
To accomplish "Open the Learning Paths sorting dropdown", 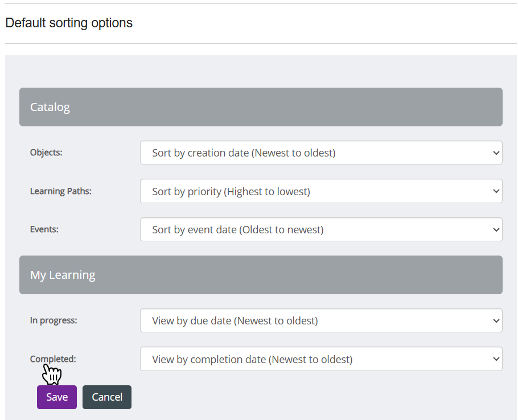I will coord(320,191).
